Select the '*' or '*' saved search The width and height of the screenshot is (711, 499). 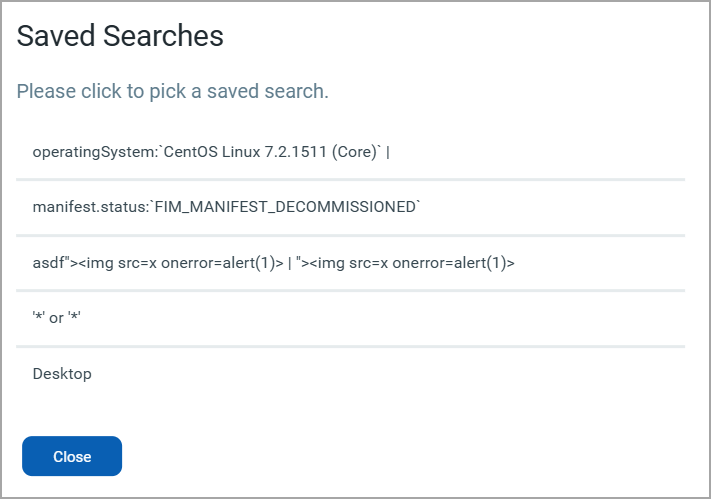tap(350, 318)
